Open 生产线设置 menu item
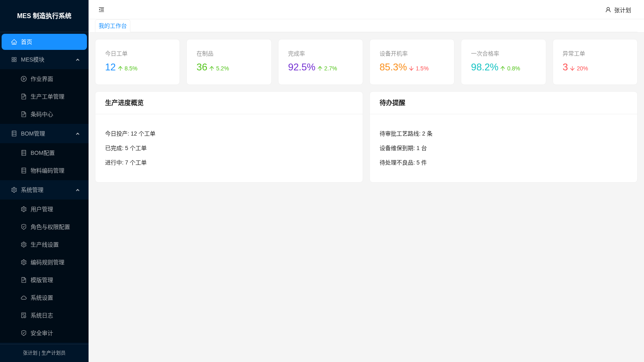644x362 pixels. [44, 245]
